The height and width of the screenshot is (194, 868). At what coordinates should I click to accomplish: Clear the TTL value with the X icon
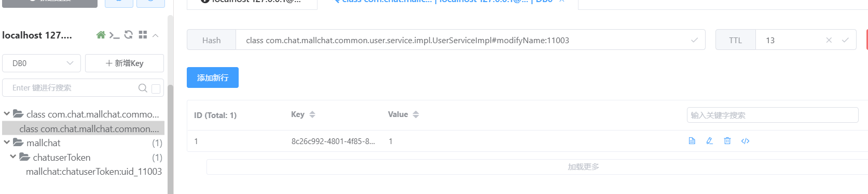click(829, 40)
